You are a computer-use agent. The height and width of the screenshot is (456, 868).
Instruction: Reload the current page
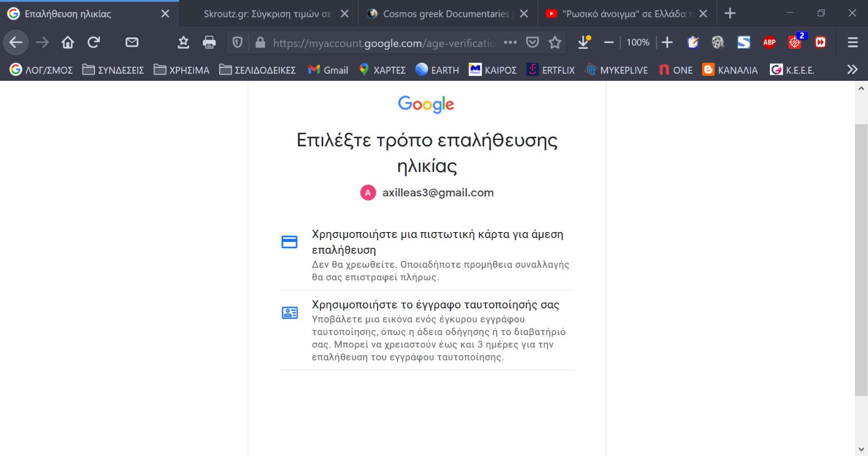(94, 42)
